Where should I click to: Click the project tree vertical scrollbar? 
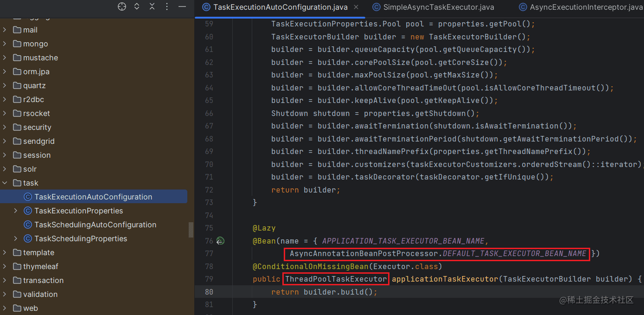[191, 230]
